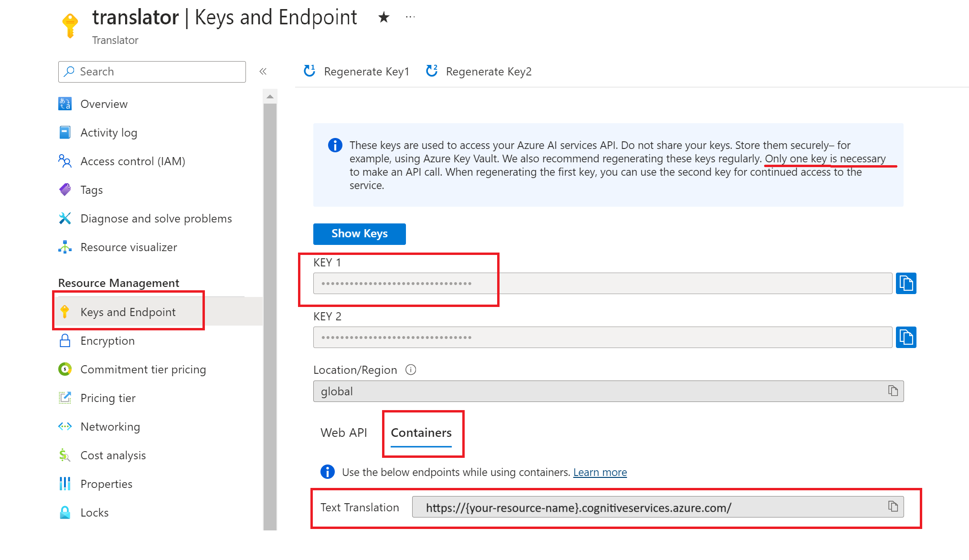This screenshot has width=969, height=560.
Task: Click the Diagnose and solve problems item
Action: (x=156, y=218)
